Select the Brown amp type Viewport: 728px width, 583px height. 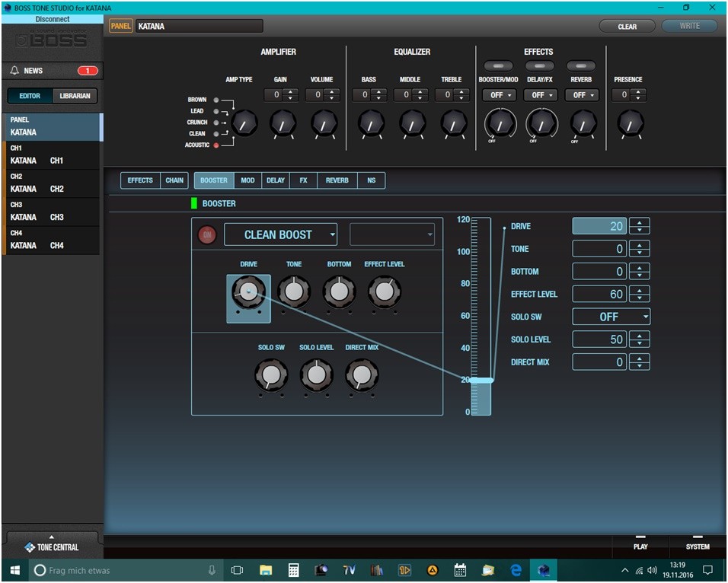pyautogui.click(x=216, y=100)
